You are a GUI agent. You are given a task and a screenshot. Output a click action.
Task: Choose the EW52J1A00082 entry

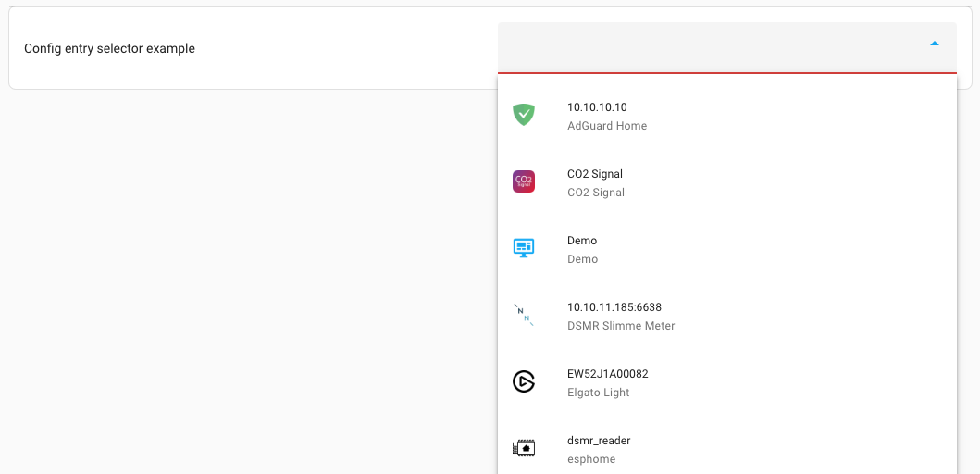tap(608, 374)
